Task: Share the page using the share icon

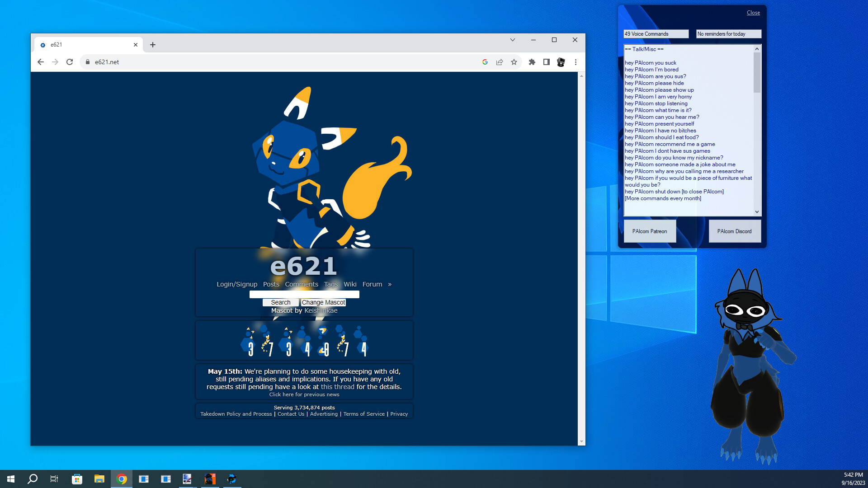Action: tap(499, 62)
